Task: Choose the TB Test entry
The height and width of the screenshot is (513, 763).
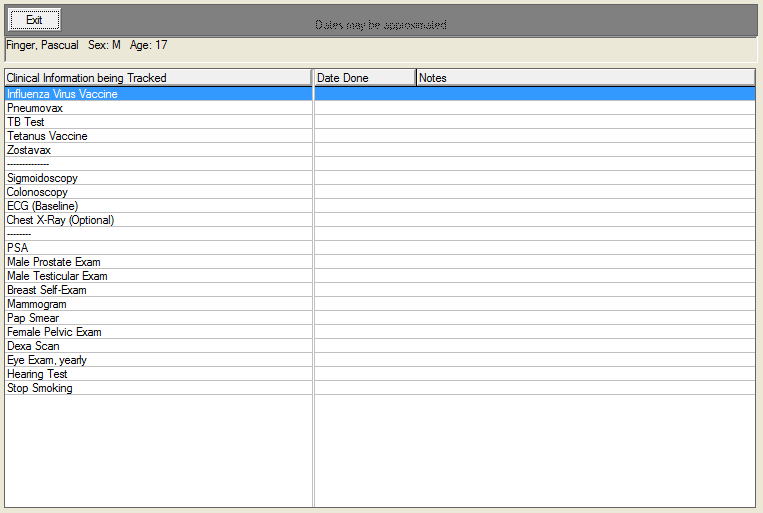Action: [26, 122]
